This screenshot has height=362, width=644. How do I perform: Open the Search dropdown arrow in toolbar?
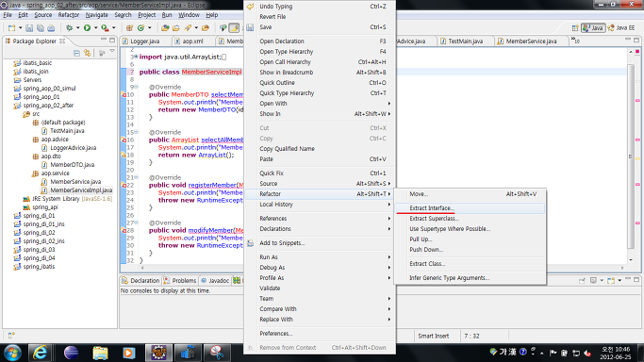(196, 28)
